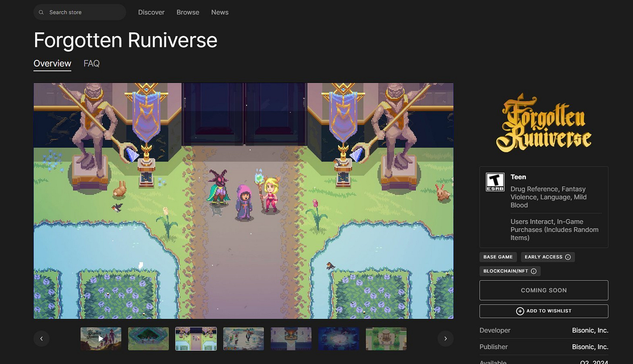Viewport: 633px width, 364px height.
Task: Click the Teen rating label
Action: (x=518, y=177)
